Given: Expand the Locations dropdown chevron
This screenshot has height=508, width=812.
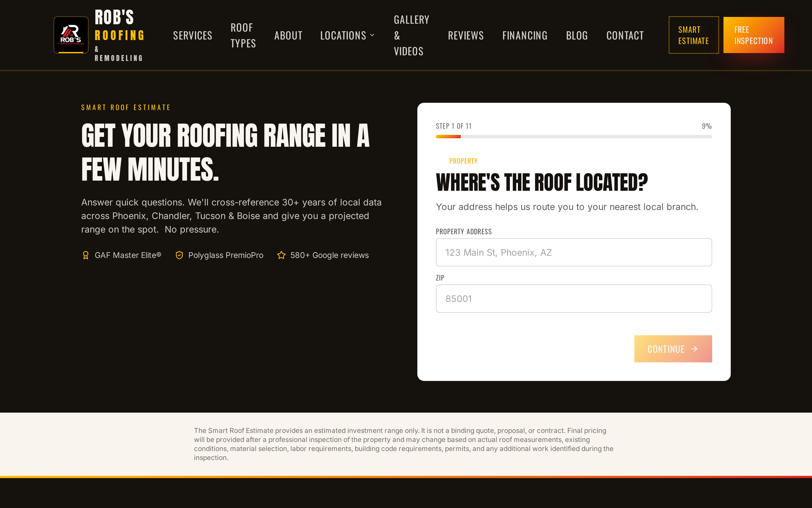Looking at the screenshot, I should (x=372, y=35).
